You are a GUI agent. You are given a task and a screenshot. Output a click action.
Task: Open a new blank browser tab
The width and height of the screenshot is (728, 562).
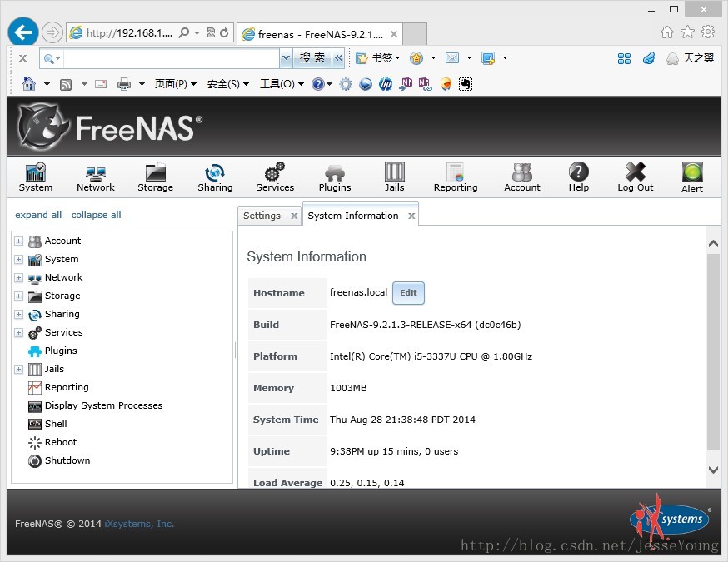(x=415, y=34)
